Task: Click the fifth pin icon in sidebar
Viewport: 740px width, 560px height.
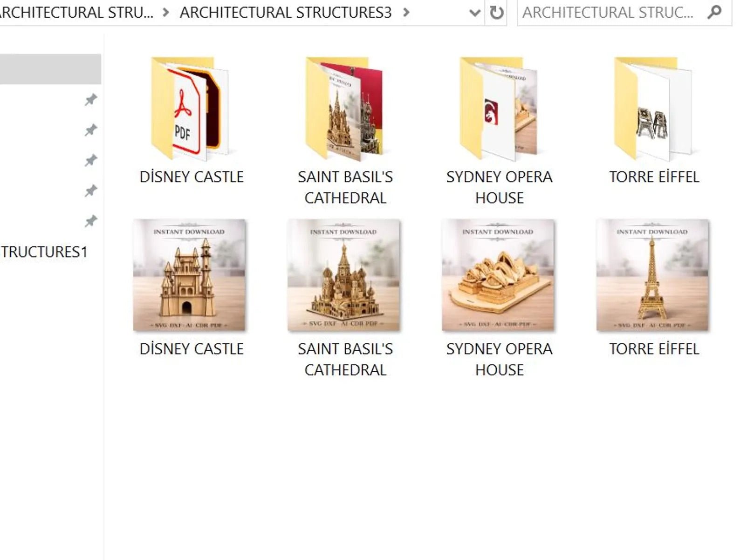Action: coord(91,221)
